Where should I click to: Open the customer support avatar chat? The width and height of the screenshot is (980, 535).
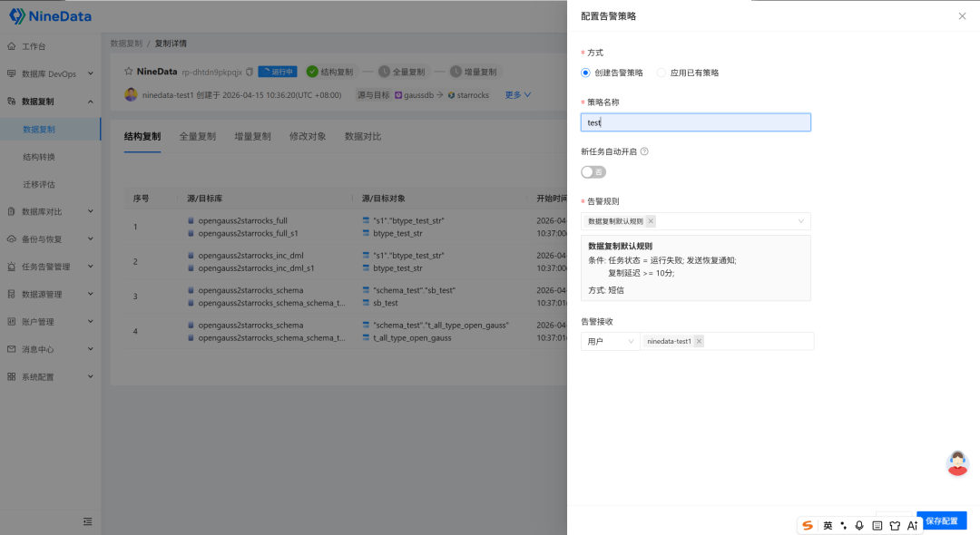click(x=957, y=462)
